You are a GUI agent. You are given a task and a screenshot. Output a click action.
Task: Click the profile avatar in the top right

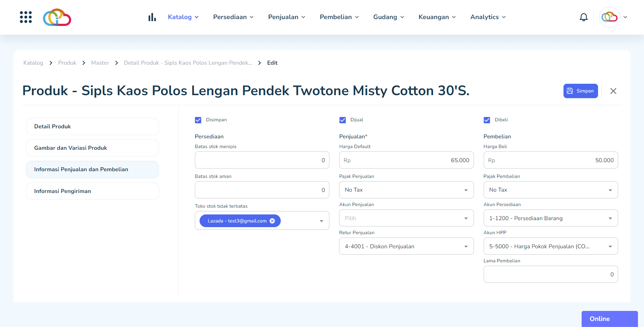pyautogui.click(x=610, y=17)
